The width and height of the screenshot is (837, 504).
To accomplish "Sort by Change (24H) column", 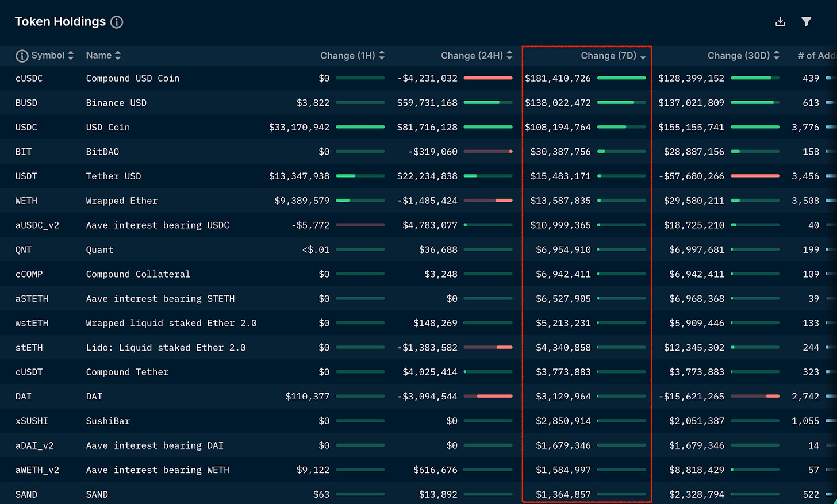I will tap(477, 56).
